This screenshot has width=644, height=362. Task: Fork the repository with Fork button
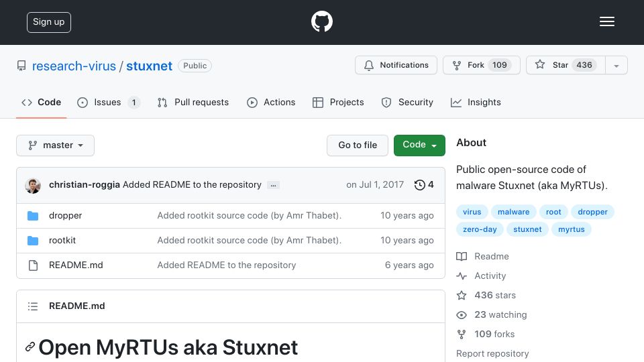click(482, 65)
